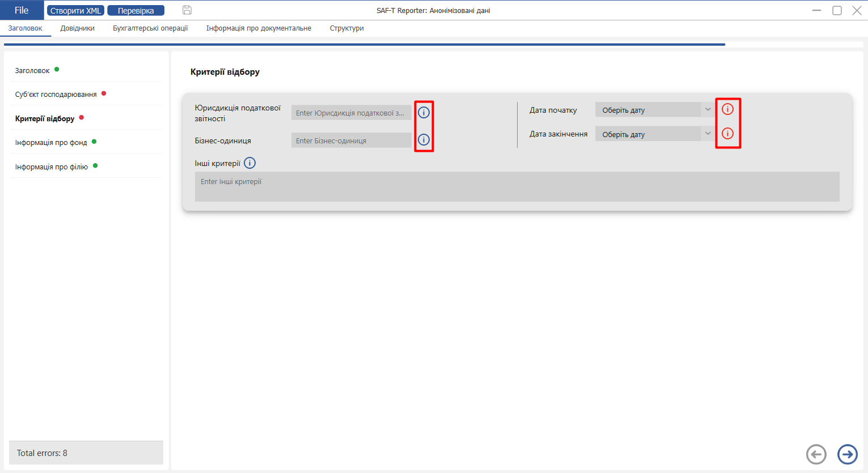868x473 pixels.
Task: Open info icon for Юрисдикція податкової звітності
Action: [424, 112]
